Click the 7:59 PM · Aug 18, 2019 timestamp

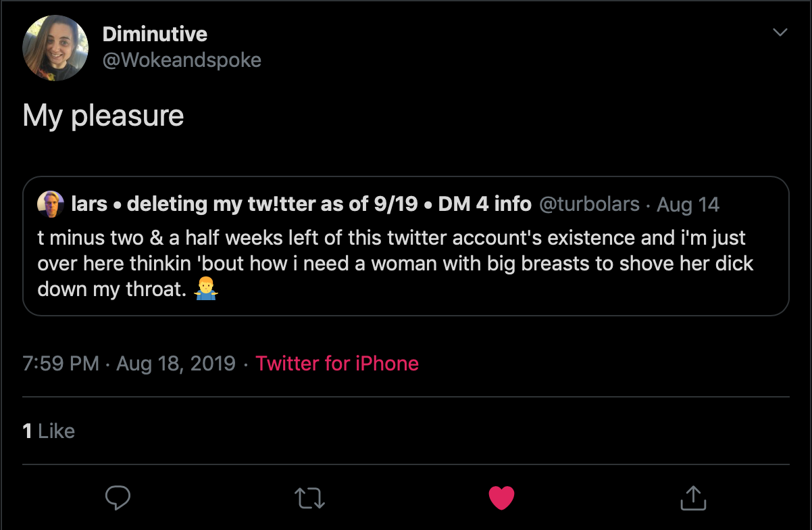point(129,364)
